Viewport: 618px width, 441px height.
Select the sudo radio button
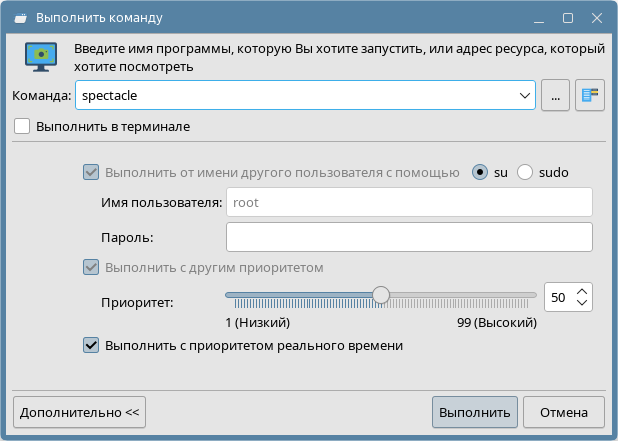coord(525,172)
